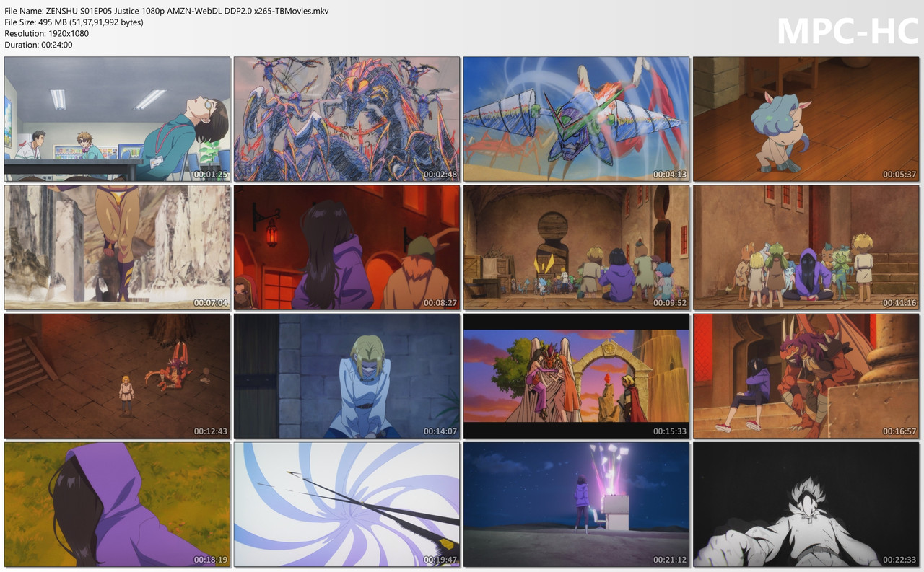Open the night scene frame at 00:21:12

[x=576, y=504]
